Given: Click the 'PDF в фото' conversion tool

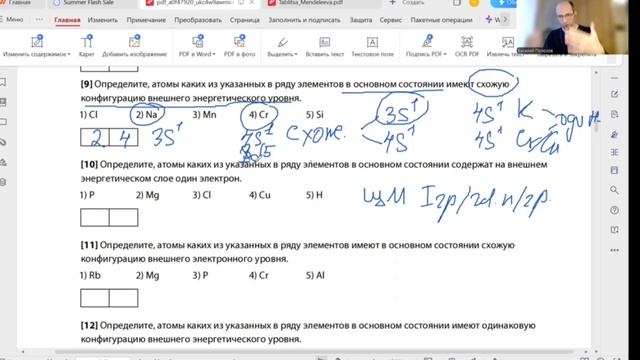Looking at the screenshot, I should [239, 46].
